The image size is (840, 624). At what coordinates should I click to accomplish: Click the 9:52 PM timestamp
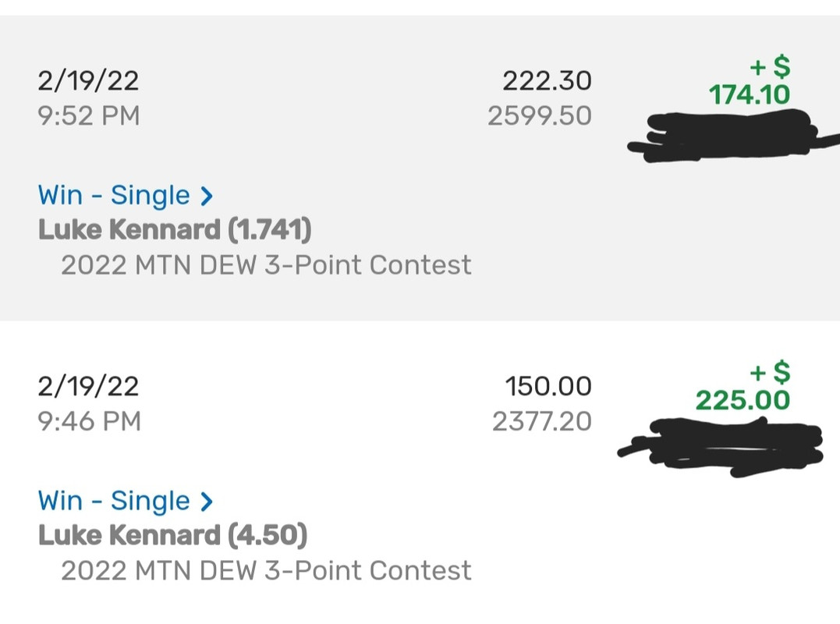(89, 116)
